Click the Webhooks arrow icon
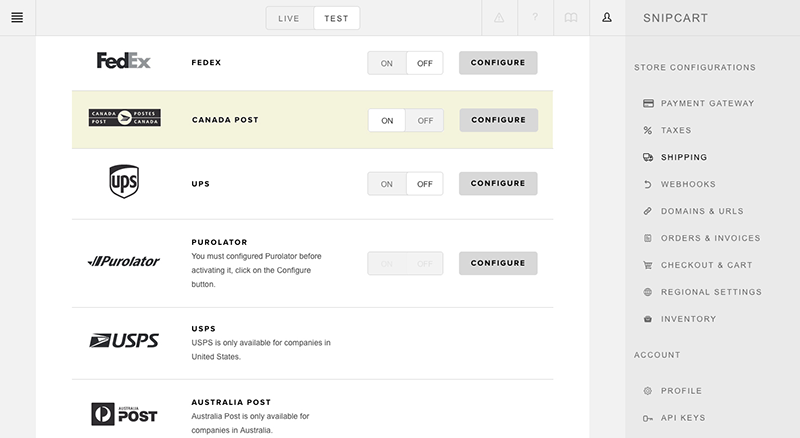 647,184
